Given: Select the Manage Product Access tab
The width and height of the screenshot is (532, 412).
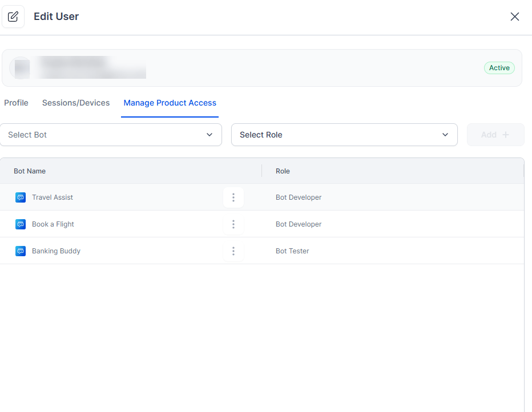Looking at the screenshot, I should tap(170, 103).
